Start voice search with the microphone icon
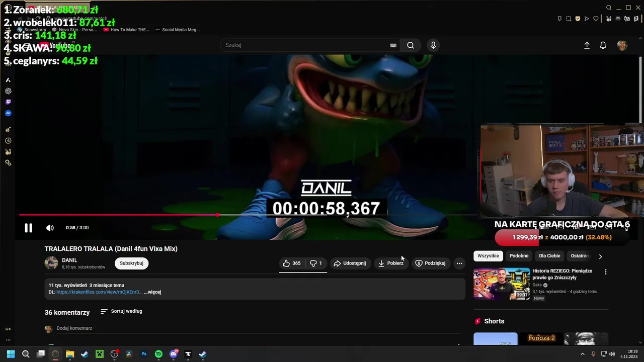This screenshot has height=362, width=644. tap(433, 45)
